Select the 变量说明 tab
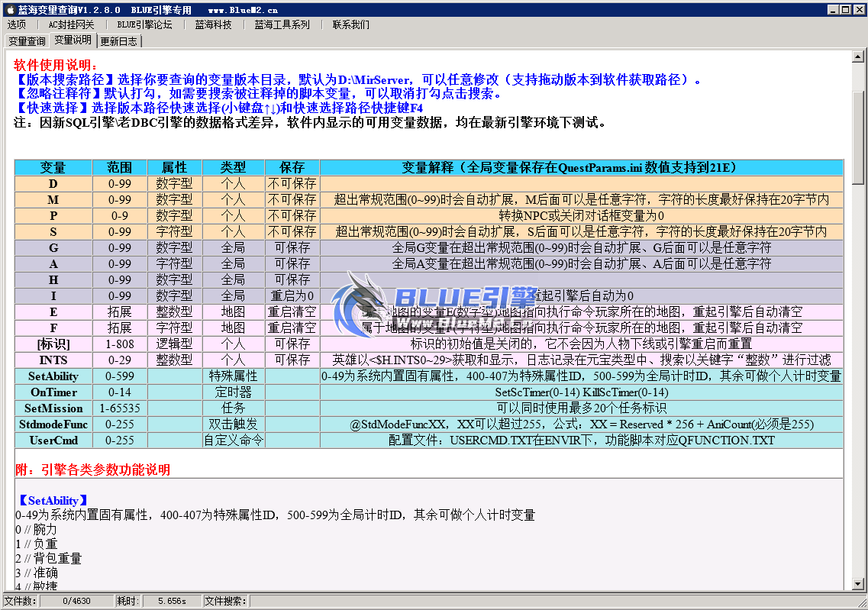 point(73,40)
